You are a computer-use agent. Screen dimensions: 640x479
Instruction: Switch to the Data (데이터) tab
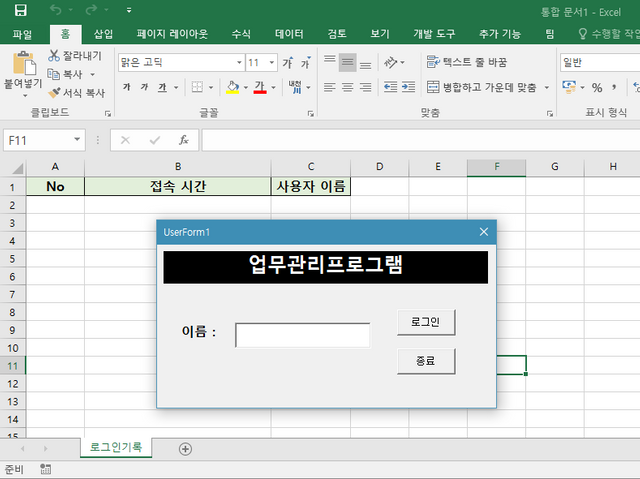point(289,34)
